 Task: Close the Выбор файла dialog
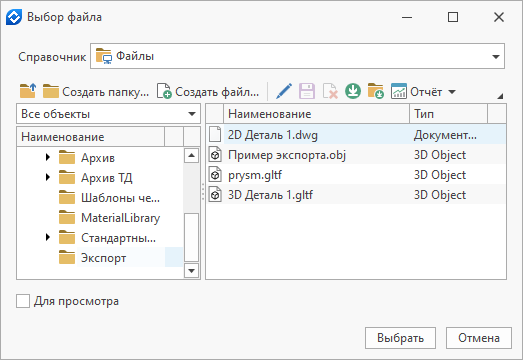point(499,17)
